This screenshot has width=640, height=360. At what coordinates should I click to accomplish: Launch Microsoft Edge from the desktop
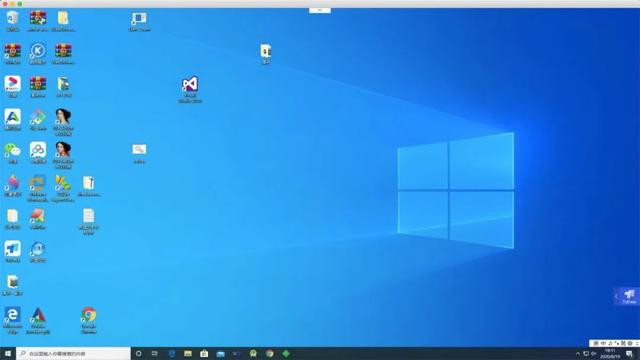point(13,320)
